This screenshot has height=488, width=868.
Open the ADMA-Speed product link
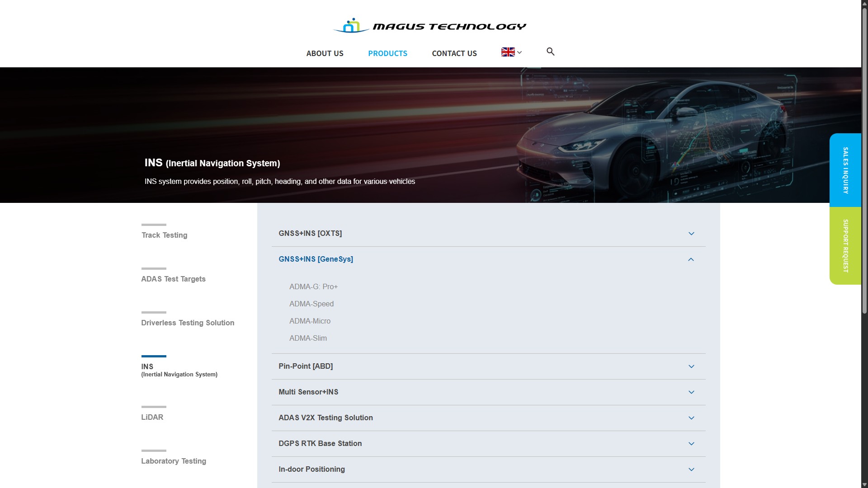click(311, 304)
